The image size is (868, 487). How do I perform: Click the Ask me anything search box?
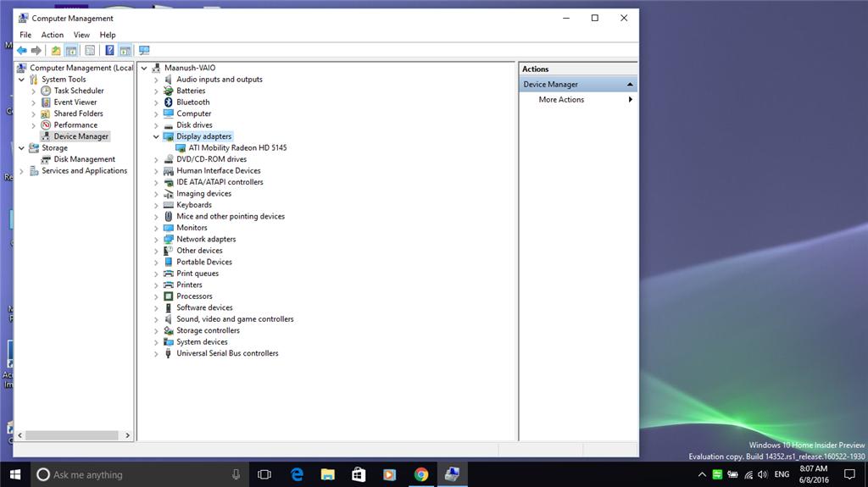tap(138, 474)
